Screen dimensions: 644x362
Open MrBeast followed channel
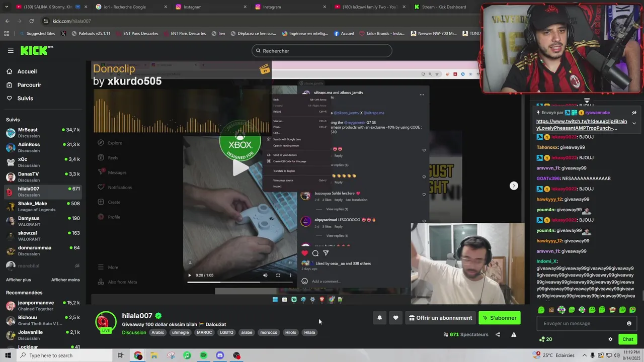click(43, 133)
